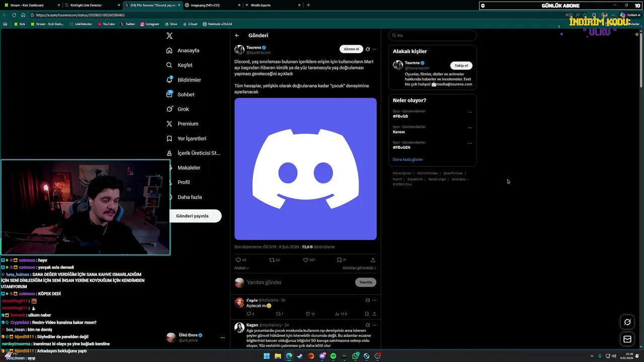Open İçerik Üreticisi Stüdyosu item
644x362 pixels.
(193, 153)
